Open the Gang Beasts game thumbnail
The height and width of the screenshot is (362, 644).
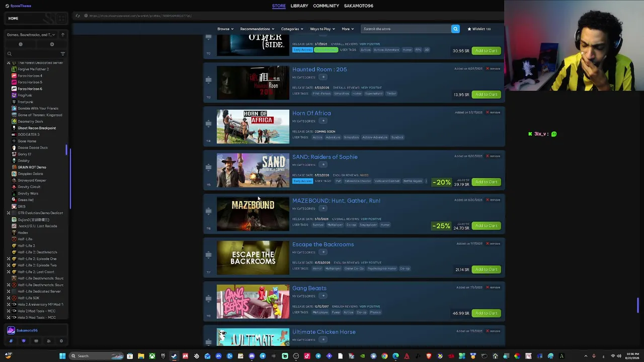253,302
